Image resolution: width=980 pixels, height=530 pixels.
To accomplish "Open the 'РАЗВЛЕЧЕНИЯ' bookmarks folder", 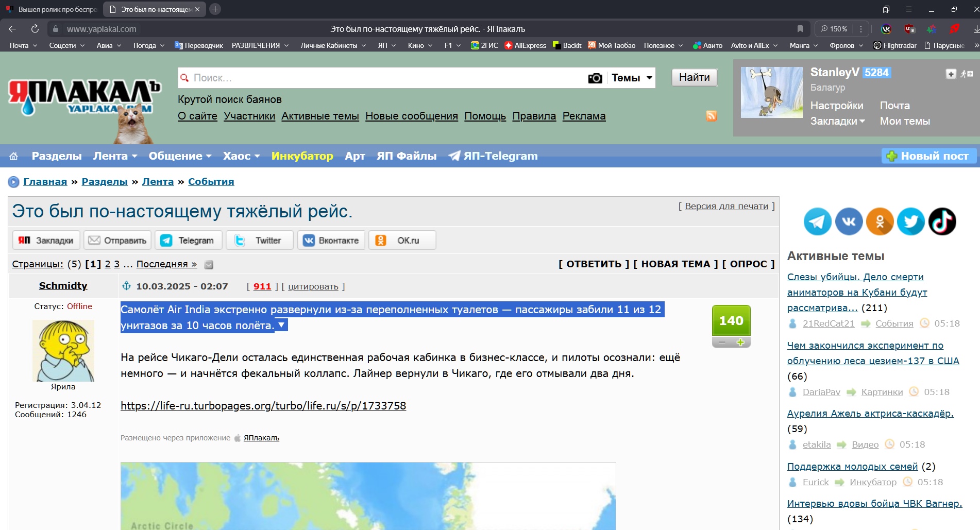I will pos(260,45).
